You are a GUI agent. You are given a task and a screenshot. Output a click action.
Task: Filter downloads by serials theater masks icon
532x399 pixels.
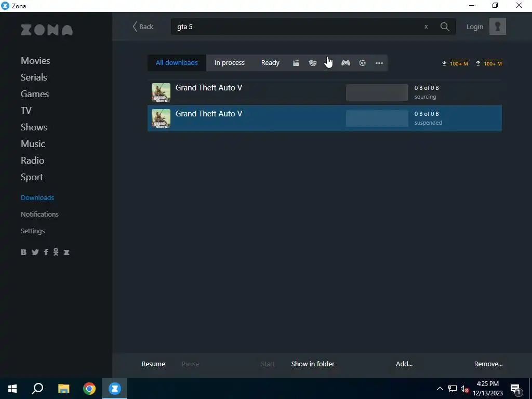pyautogui.click(x=312, y=63)
